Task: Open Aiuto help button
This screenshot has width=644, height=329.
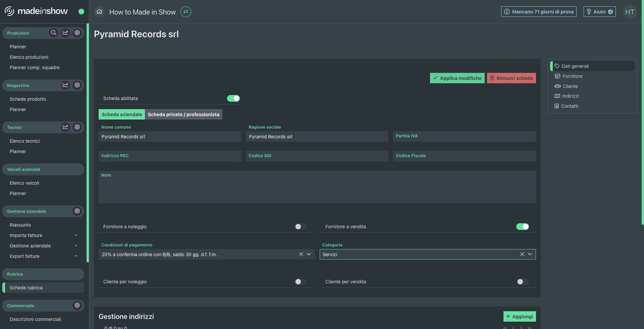Action: [600, 12]
